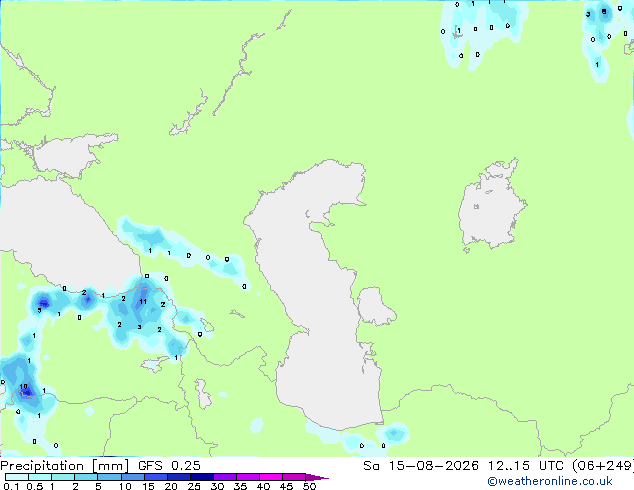Click the 45–50 mm legend color box
The height and width of the screenshot is (490, 634).
(x=294, y=477)
